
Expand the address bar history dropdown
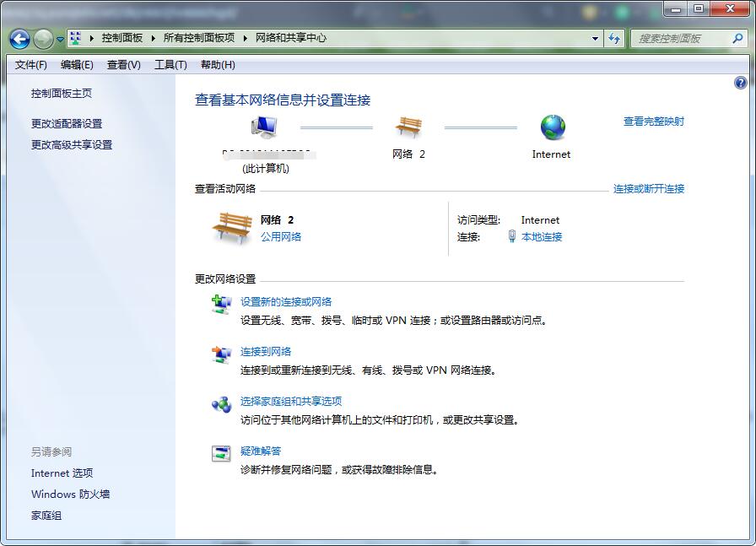[x=595, y=38]
